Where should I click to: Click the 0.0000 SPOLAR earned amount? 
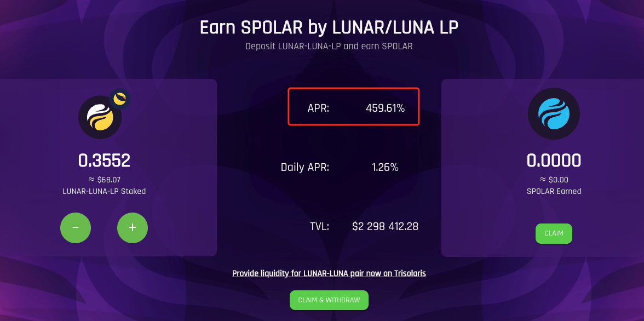click(554, 160)
